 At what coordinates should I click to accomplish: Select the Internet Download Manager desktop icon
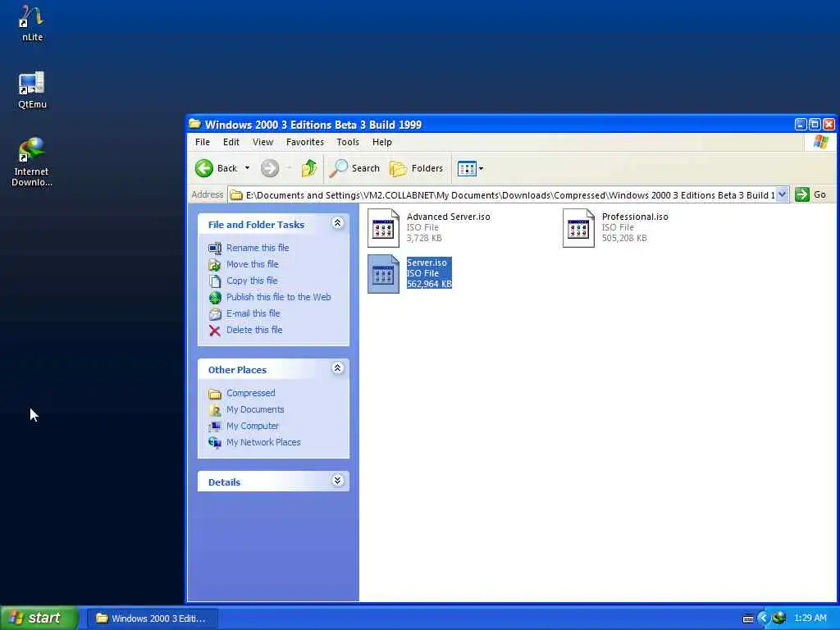point(32,162)
